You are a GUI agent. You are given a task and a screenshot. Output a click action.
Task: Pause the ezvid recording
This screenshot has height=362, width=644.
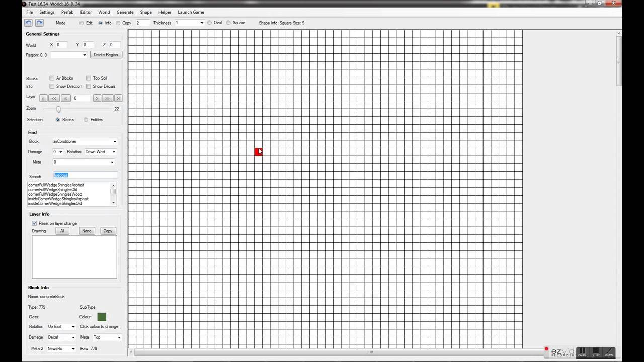pos(582,352)
